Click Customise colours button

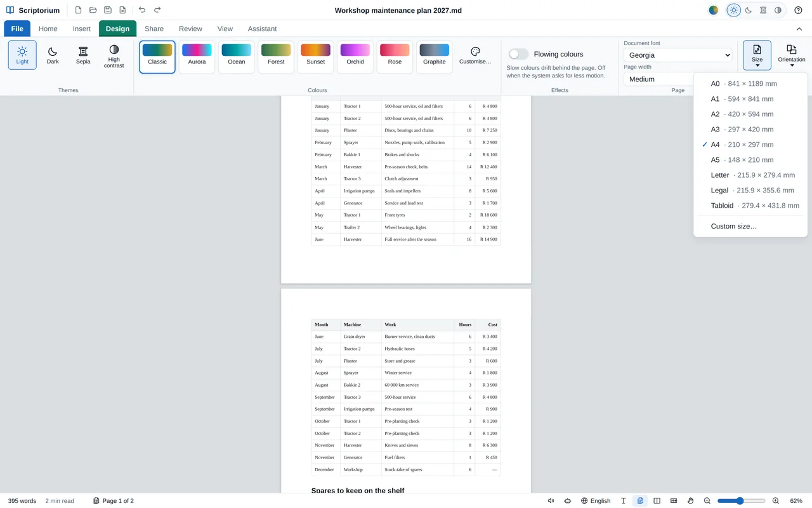tap(475, 56)
